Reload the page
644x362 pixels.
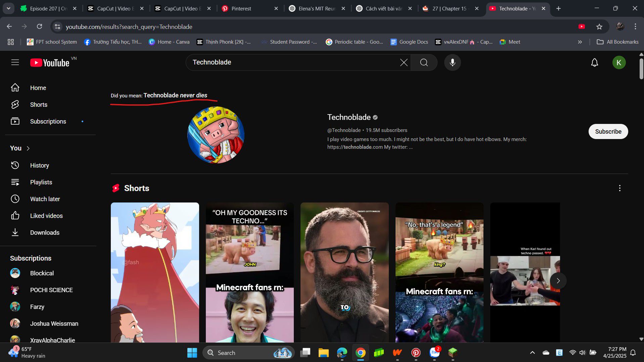39,27
